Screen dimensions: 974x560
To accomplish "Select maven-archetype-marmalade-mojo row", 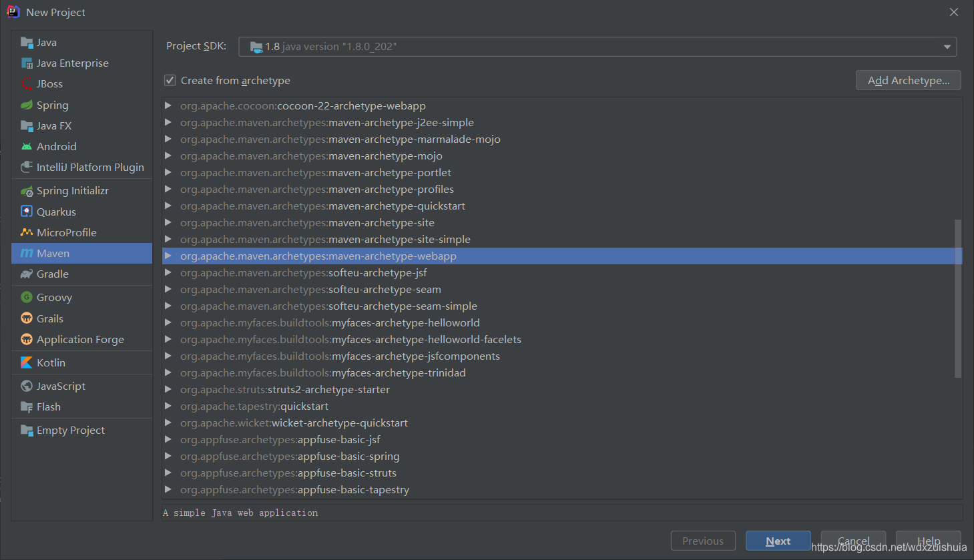I will tap(562, 139).
